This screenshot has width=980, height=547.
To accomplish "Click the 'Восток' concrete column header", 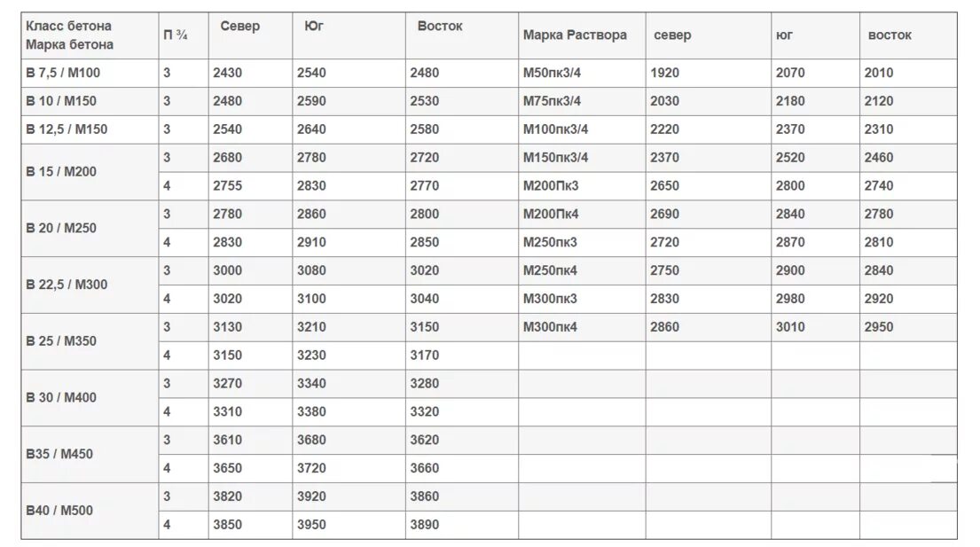I will pyautogui.click(x=462, y=35).
